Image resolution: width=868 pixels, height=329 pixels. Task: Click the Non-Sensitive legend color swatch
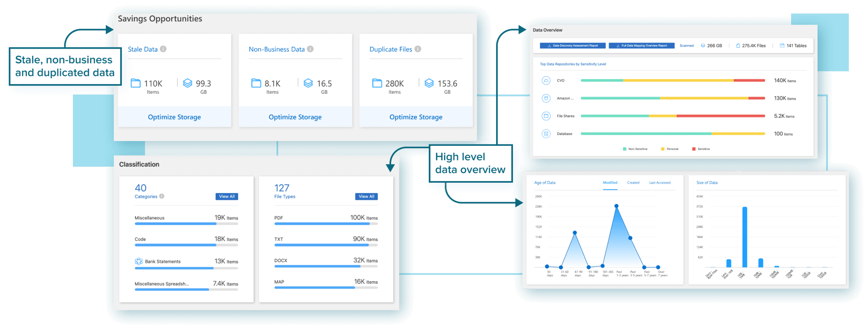tap(625, 149)
